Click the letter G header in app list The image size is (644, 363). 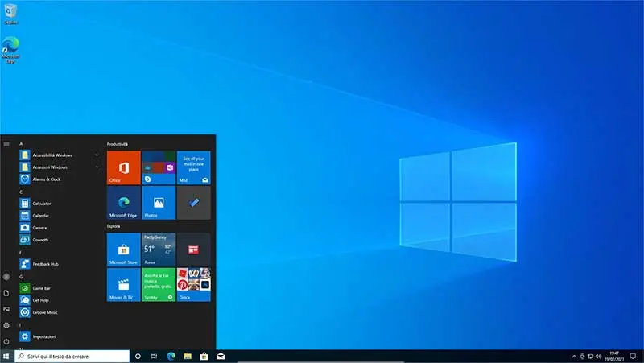[x=21, y=276]
